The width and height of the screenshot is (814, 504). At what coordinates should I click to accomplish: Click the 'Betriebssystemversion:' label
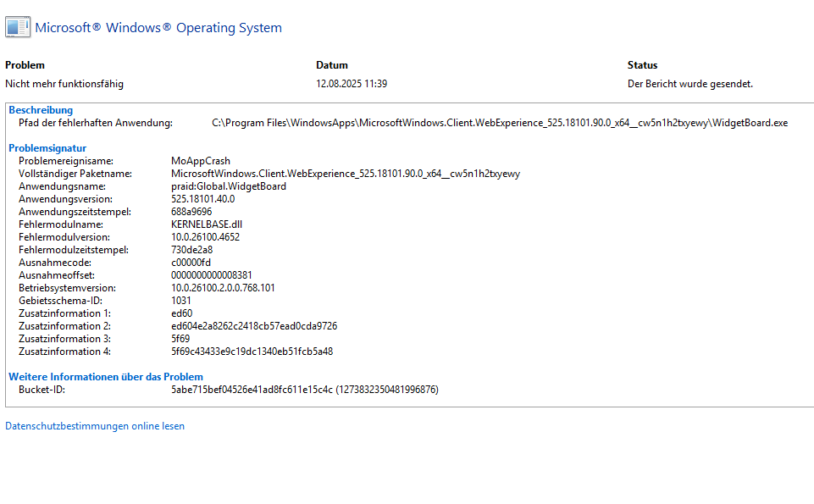point(68,288)
